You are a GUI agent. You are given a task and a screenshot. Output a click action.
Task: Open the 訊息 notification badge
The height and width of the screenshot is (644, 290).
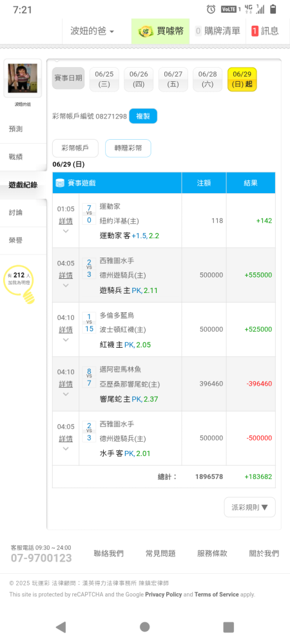point(255,31)
